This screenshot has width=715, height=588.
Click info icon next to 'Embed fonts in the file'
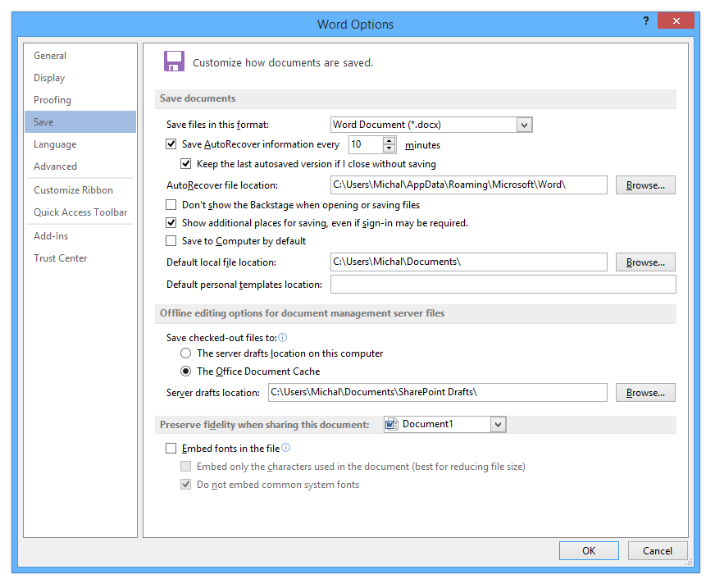tap(285, 447)
